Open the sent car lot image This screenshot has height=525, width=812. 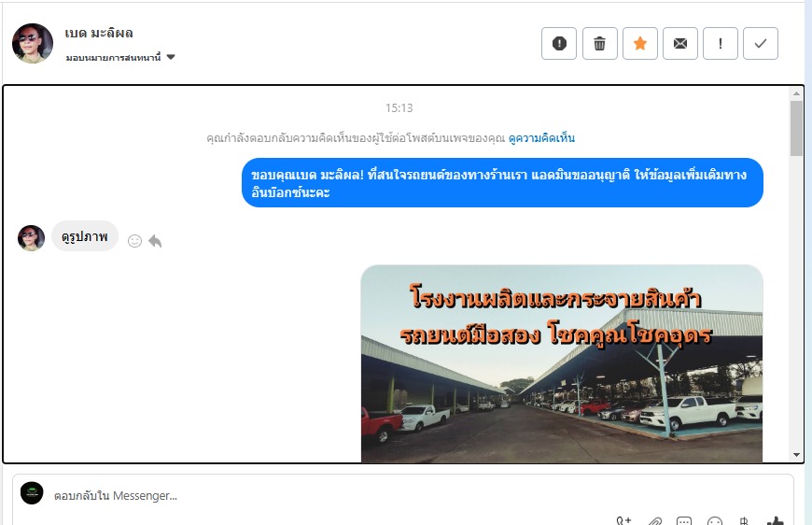pos(562,363)
